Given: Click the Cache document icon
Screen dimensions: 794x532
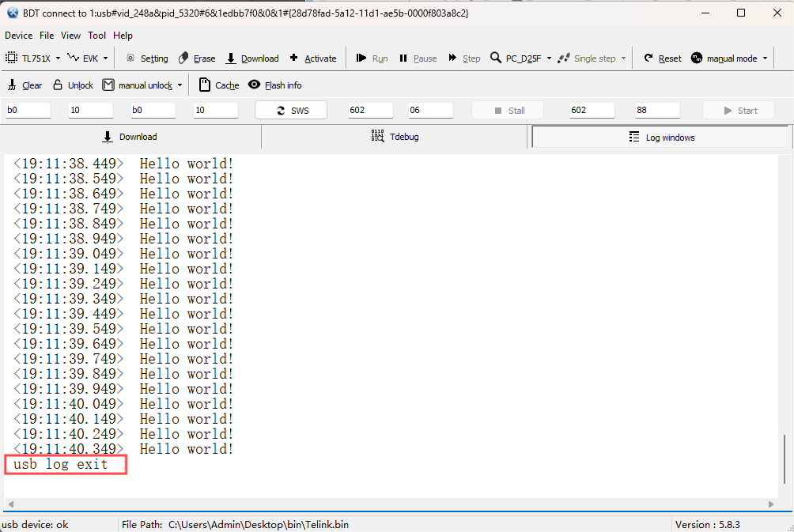Looking at the screenshot, I should tap(205, 85).
